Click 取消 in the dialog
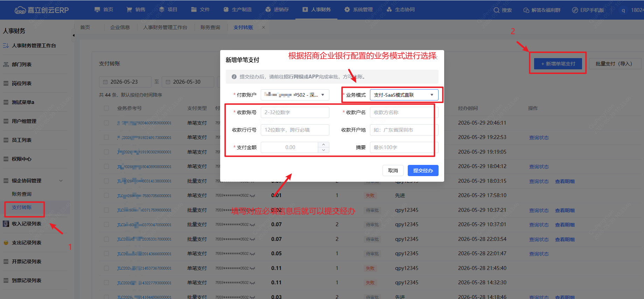Screen dimensions: 644x299 (x=393, y=171)
